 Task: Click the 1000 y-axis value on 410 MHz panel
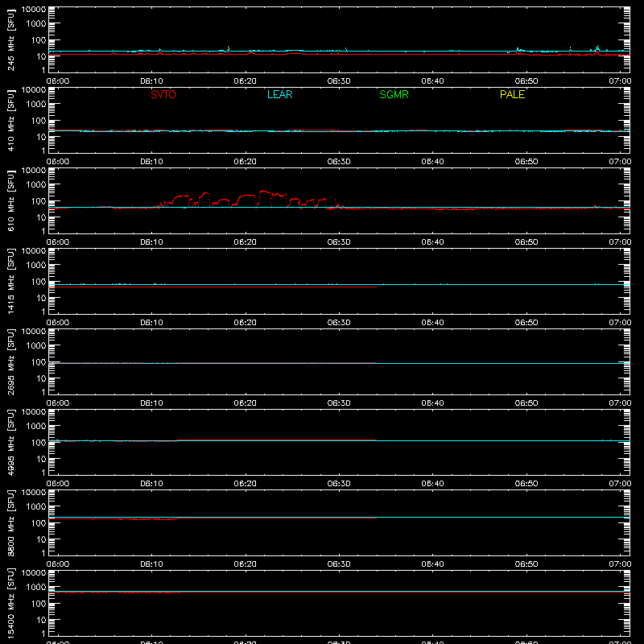(x=36, y=105)
